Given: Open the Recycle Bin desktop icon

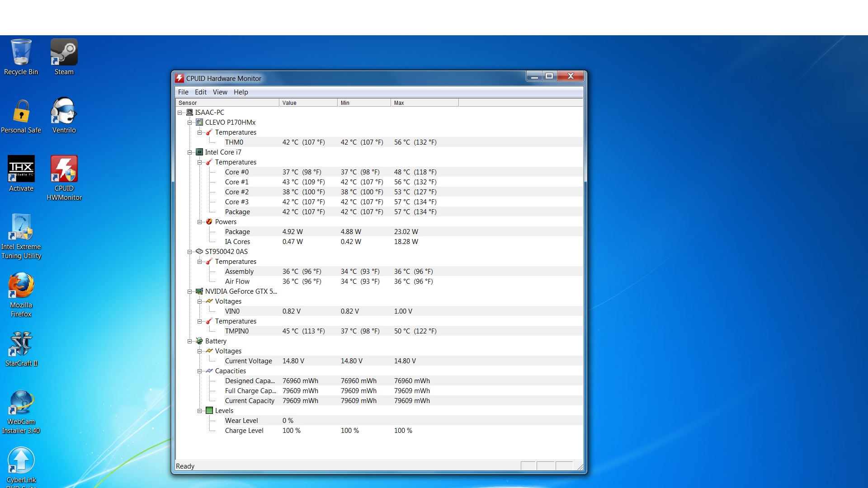Looking at the screenshot, I should (x=21, y=57).
